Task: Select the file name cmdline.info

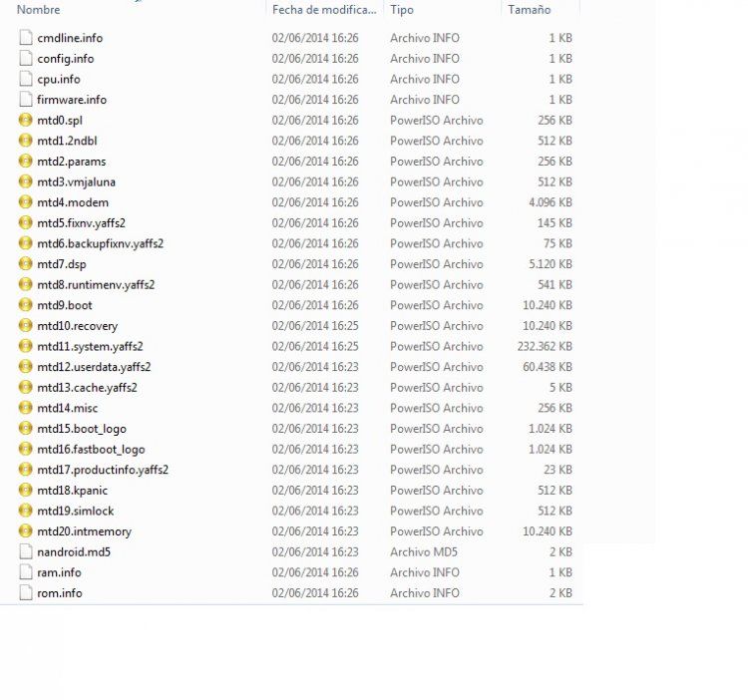Action: tap(70, 38)
